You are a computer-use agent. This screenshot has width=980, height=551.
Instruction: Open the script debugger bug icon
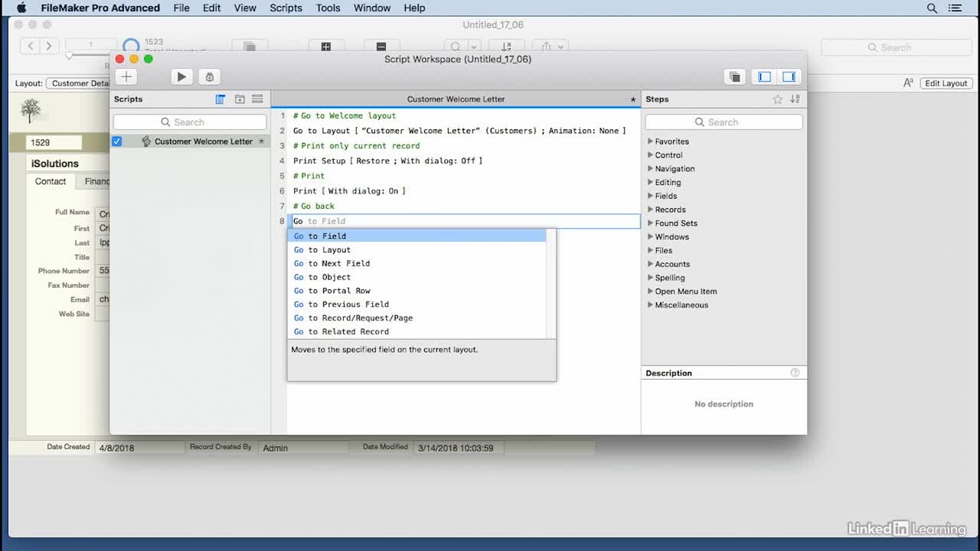(x=209, y=77)
